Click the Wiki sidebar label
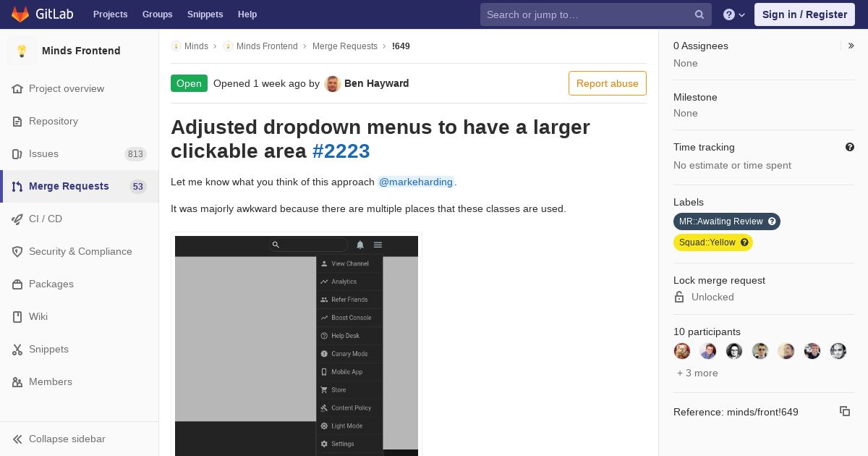The image size is (868, 456). (38, 316)
